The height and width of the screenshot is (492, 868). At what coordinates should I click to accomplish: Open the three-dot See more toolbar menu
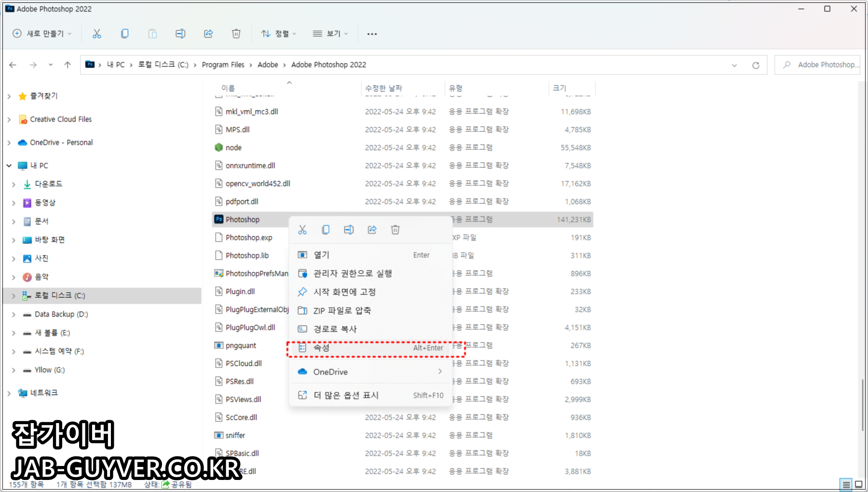coord(372,34)
